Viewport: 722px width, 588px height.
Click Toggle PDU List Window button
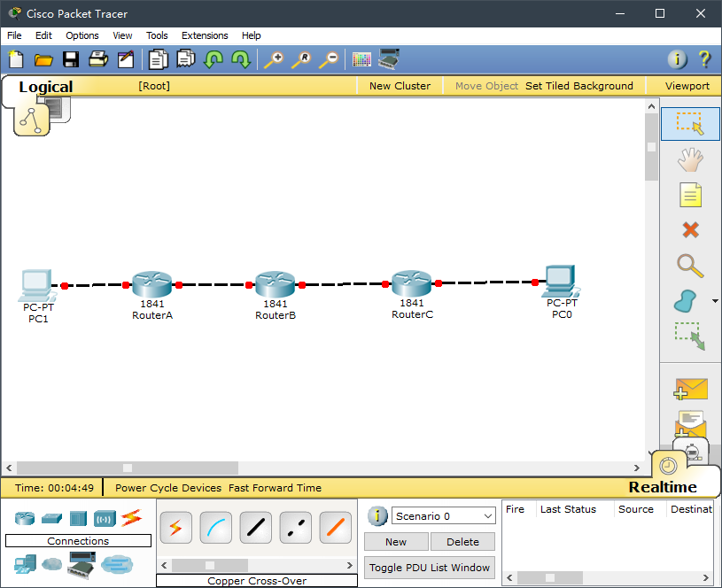[429, 568]
